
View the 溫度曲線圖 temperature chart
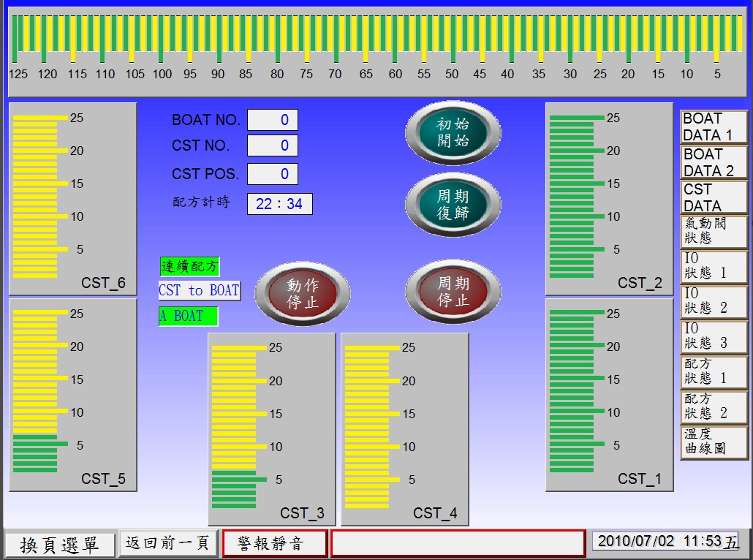(x=714, y=442)
